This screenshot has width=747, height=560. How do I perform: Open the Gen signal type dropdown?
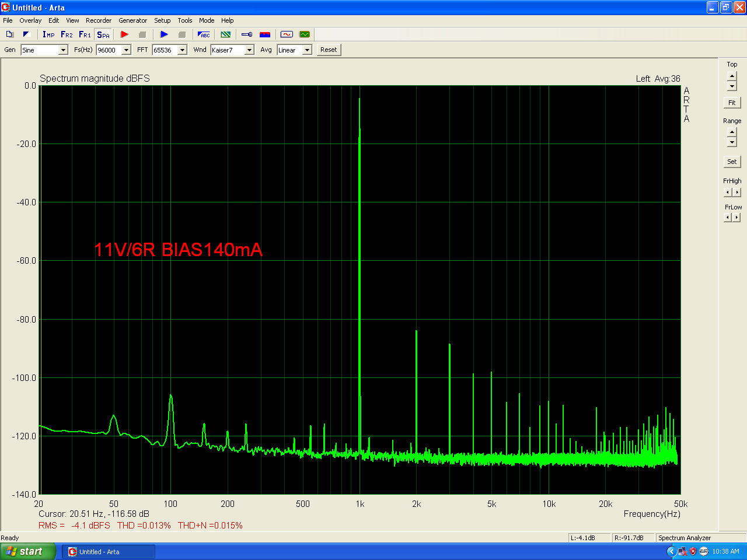pos(63,50)
